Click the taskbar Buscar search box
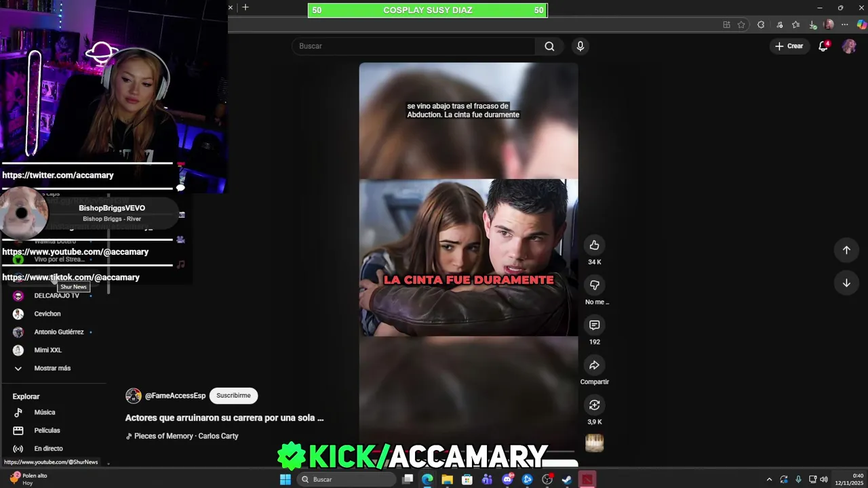Image resolution: width=868 pixels, height=488 pixels. point(346,479)
